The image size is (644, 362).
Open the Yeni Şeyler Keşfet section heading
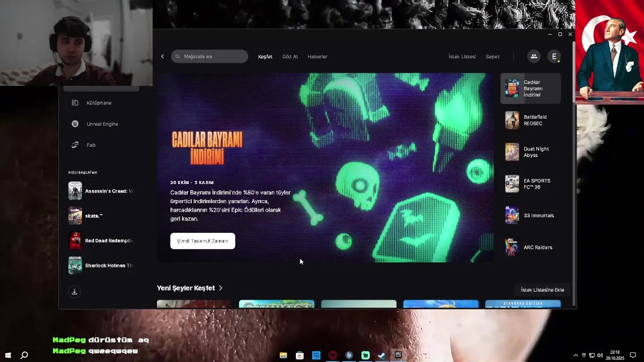click(186, 288)
